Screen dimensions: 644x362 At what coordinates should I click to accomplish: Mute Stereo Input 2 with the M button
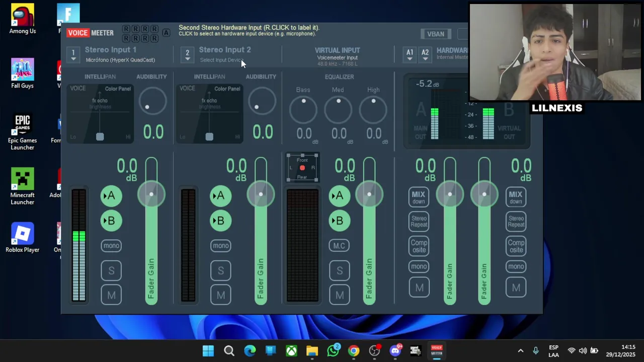221,295
